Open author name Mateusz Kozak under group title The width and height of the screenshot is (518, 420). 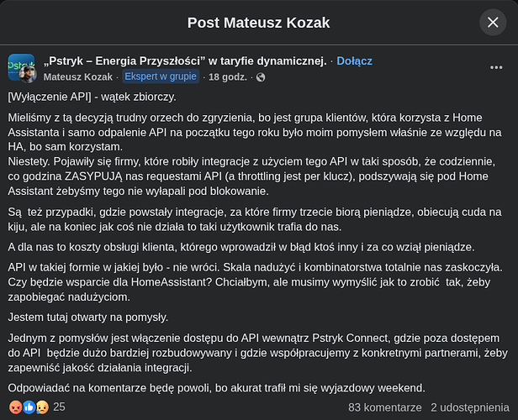tap(78, 77)
